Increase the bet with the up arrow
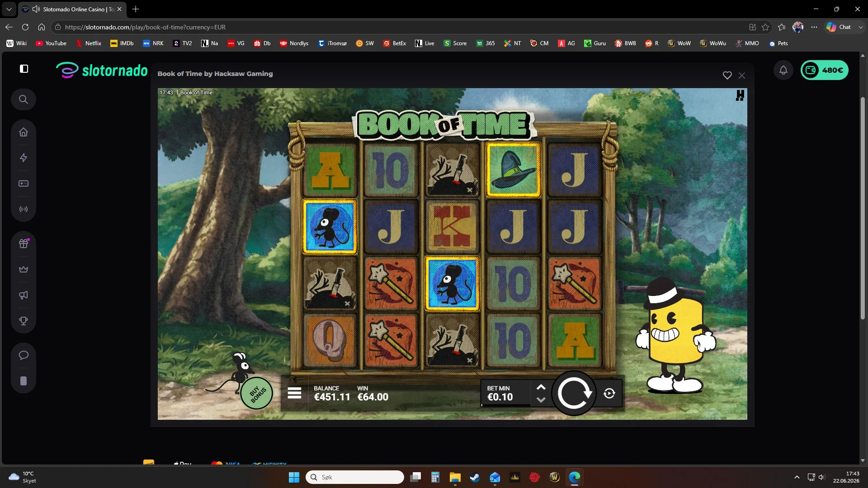 coord(541,387)
